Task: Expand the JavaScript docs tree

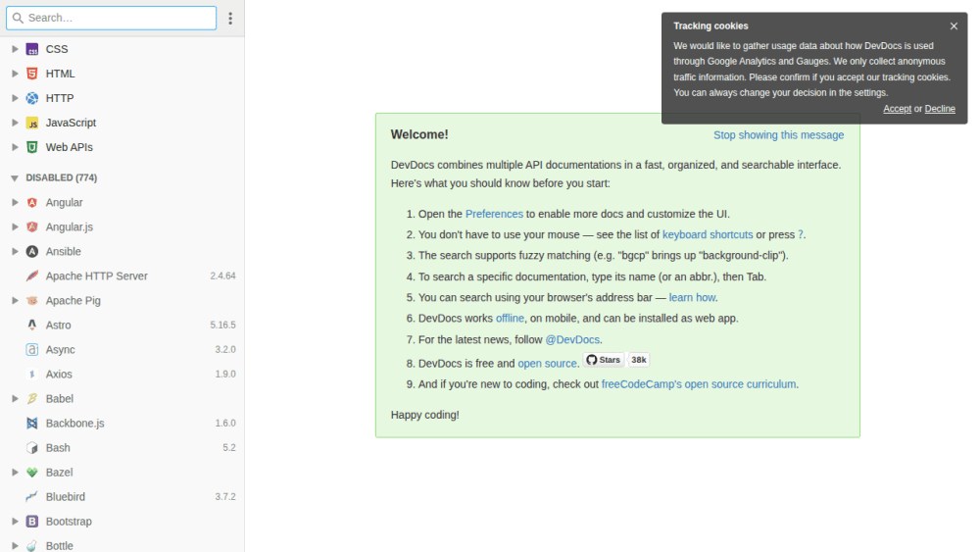Action: pos(15,123)
